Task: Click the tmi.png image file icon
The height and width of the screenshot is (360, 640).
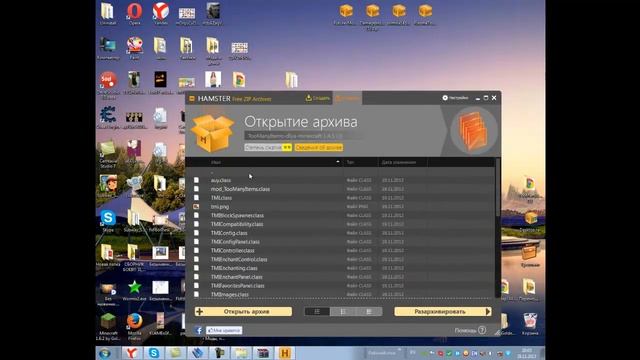Action: [x=196, y=207]
